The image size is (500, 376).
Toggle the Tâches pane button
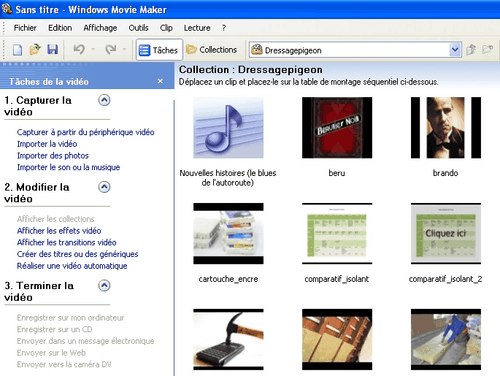[159, 50]
